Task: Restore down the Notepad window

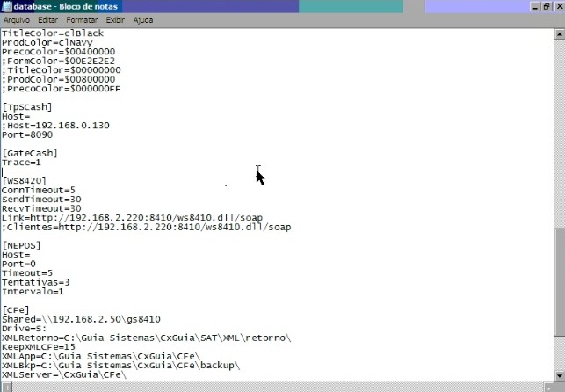Action: pyautogui.click(x=545, y=6)
